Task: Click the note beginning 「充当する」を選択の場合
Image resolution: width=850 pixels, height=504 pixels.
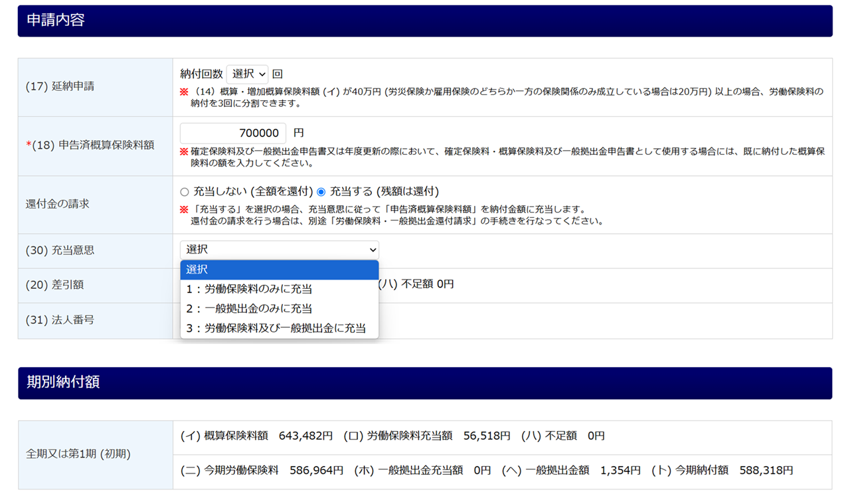Action: [x=392, y=215]
